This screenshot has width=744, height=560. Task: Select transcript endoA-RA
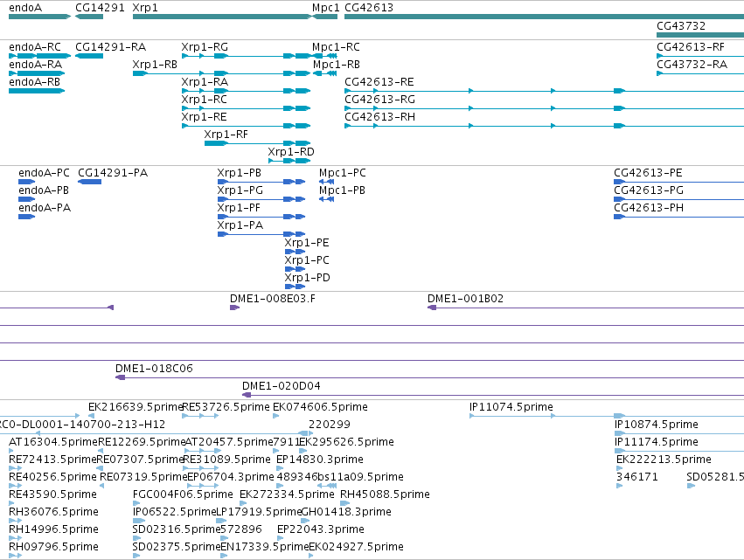pyautogui.click(x=37, y=73)
